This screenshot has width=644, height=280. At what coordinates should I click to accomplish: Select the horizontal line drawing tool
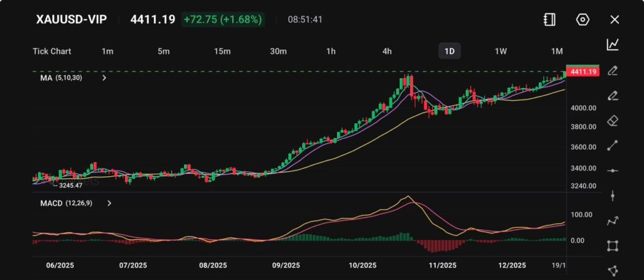pyautogui.click(x=613, y=171)
